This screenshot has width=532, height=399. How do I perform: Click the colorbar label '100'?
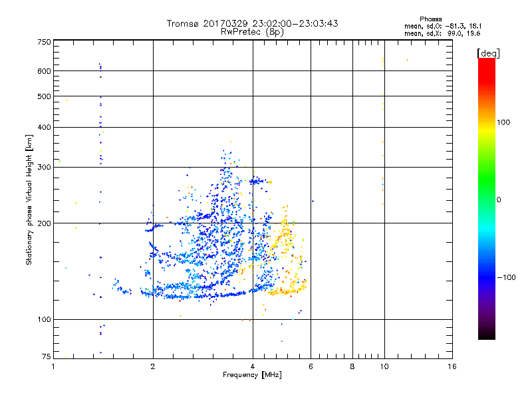[x=503, y=122]
